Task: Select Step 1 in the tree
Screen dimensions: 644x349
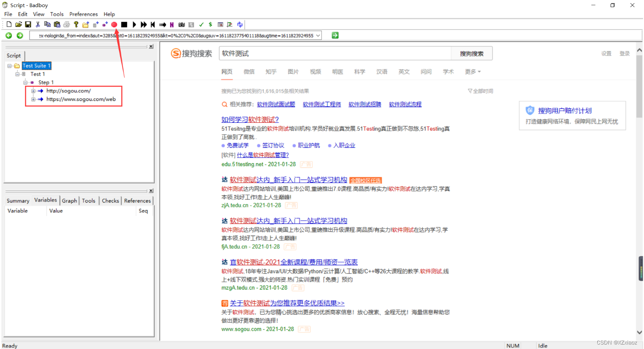Action: click(46, 83)
